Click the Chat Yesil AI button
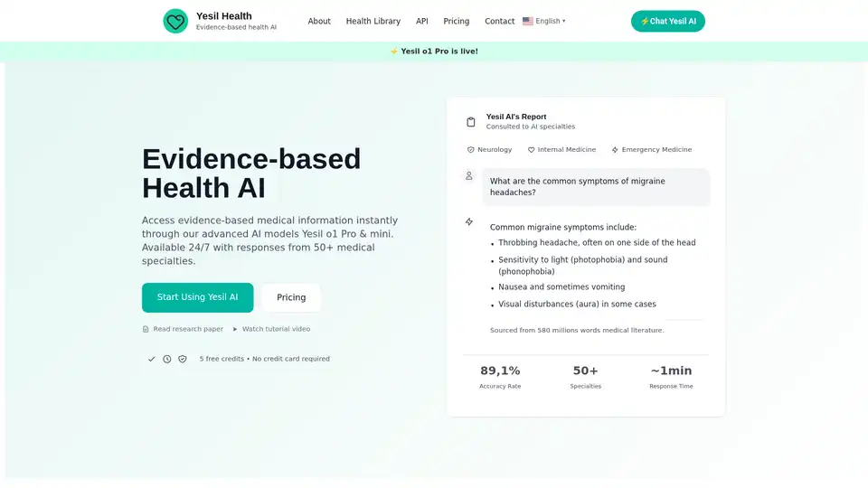868x488 pixels. pos(667,21)
